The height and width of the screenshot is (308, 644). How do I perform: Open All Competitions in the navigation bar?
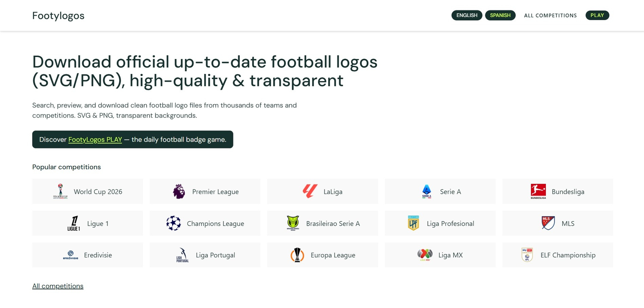pyautogui.click(x=550, y=16)
